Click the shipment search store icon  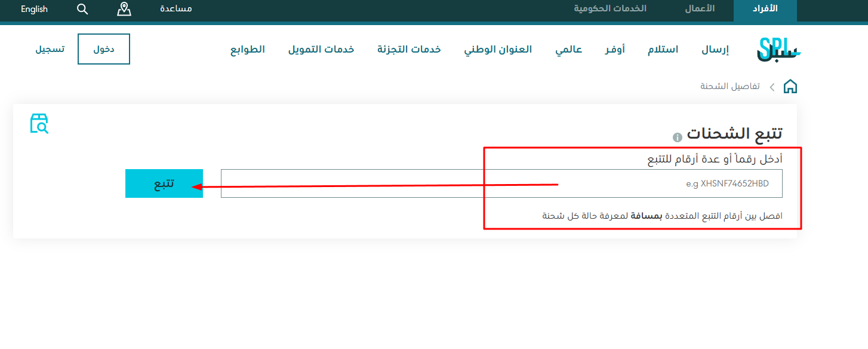coord(39,124)
